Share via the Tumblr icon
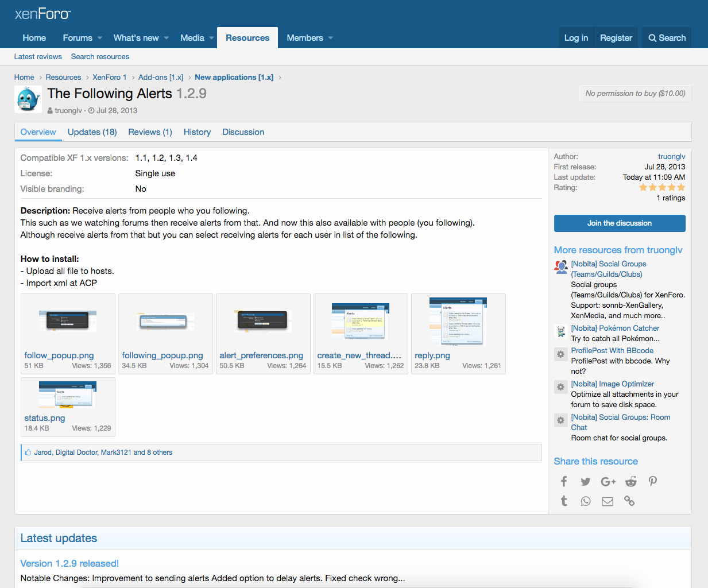The width and height of the screenshot is (708, 588). (x=564, y=501)
